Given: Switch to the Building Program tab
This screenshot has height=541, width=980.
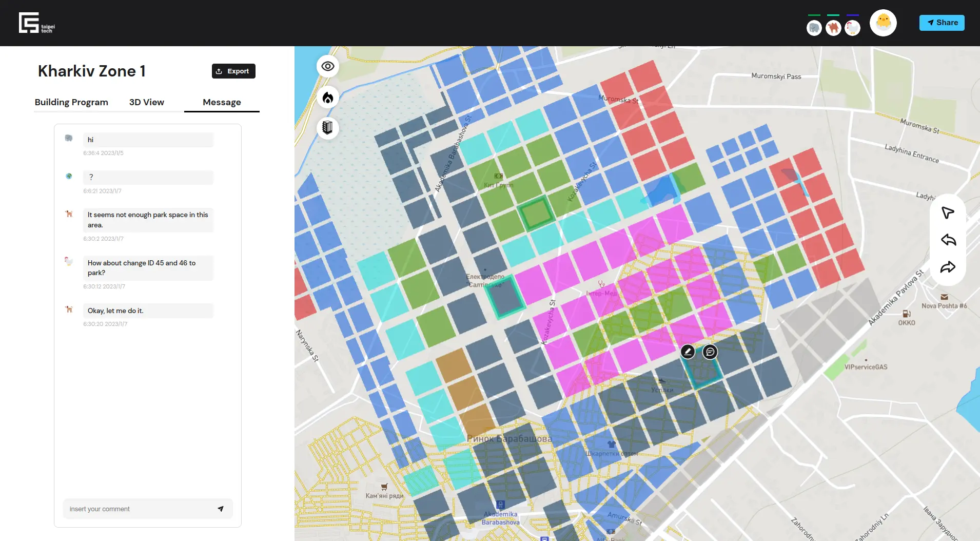Looking at the screenshot, I should click(x=71, y=102).
